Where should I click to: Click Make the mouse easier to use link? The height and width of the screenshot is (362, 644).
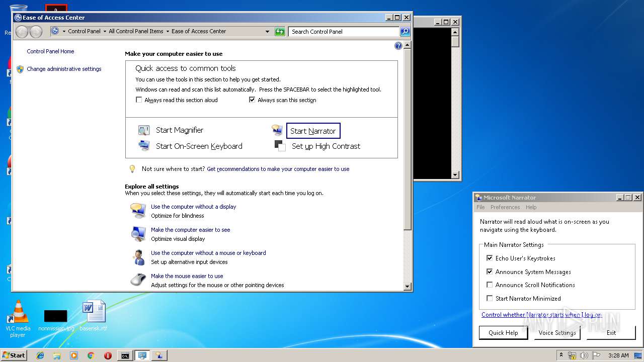(x=187, y=276)
